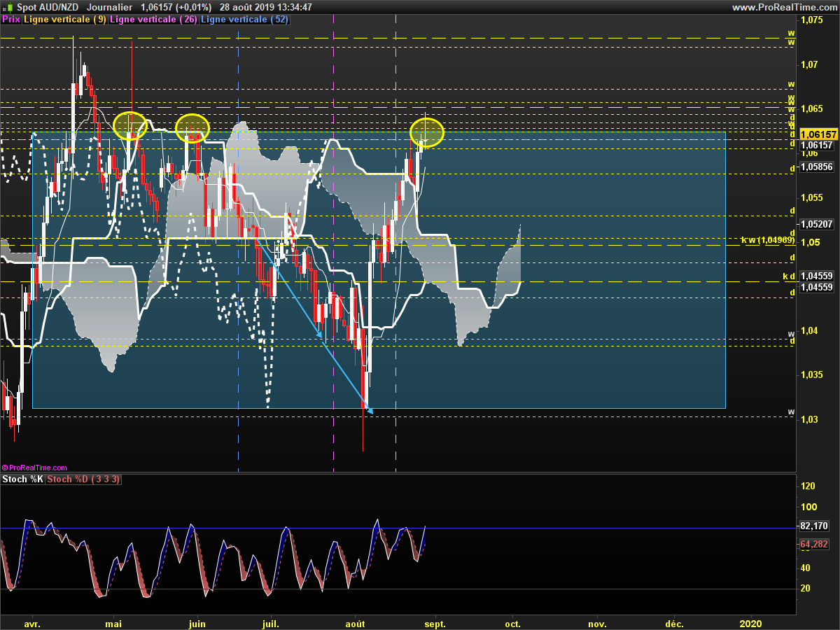Select the blue dashed vertical line on chart
This screenshot has width=840, height=630.
pyautogui.click(x=239, y=245)
